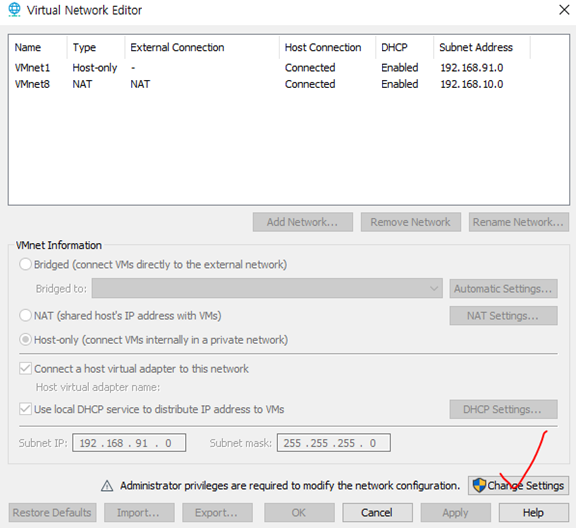Click Host Connection column header

click(x=327, y=47)
